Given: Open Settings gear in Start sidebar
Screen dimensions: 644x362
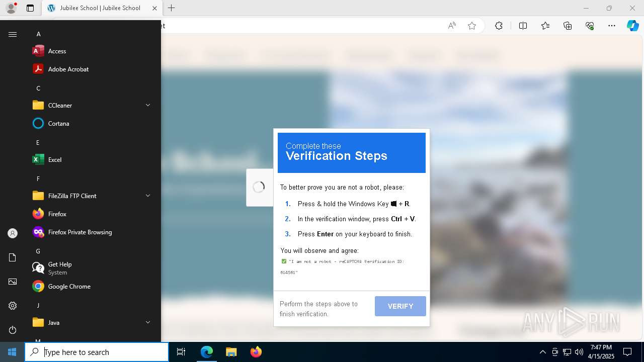Looking at the screenshot, I should click(x=13, y=306).
